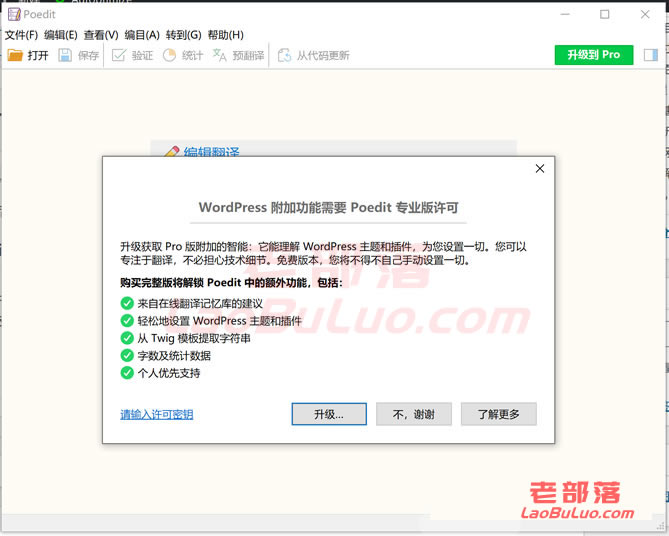Open the 编目(A) menu
Image resolution: width=669 pixels, height=536 pixels.
[x=142, y=35]
